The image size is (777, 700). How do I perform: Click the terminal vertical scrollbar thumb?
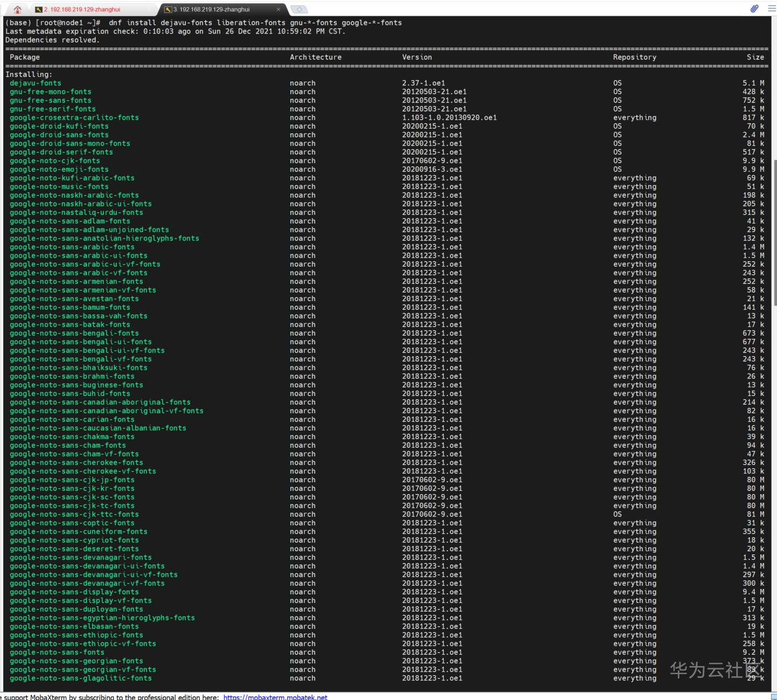click(774, 232)
